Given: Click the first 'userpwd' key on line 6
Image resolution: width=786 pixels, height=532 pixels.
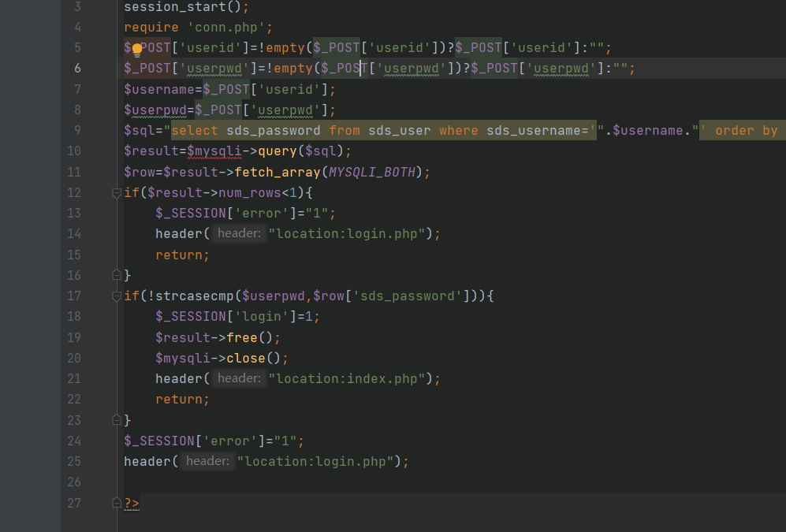Looking at the screenshot, I should coord(214,68).
